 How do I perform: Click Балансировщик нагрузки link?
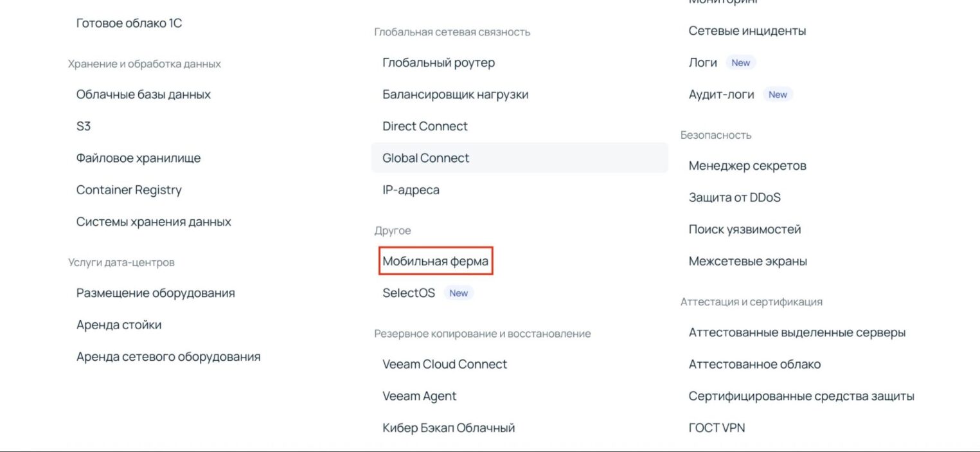(455, 95)
